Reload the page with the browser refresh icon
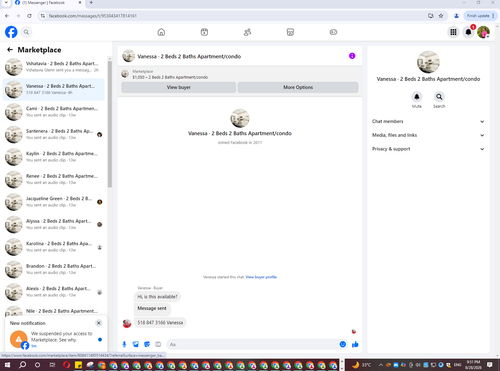500x371 pixels. pos(29,16)
